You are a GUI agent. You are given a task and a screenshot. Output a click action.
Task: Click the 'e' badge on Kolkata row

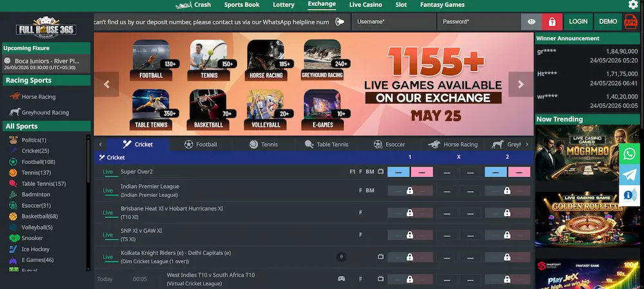point(341,257)
